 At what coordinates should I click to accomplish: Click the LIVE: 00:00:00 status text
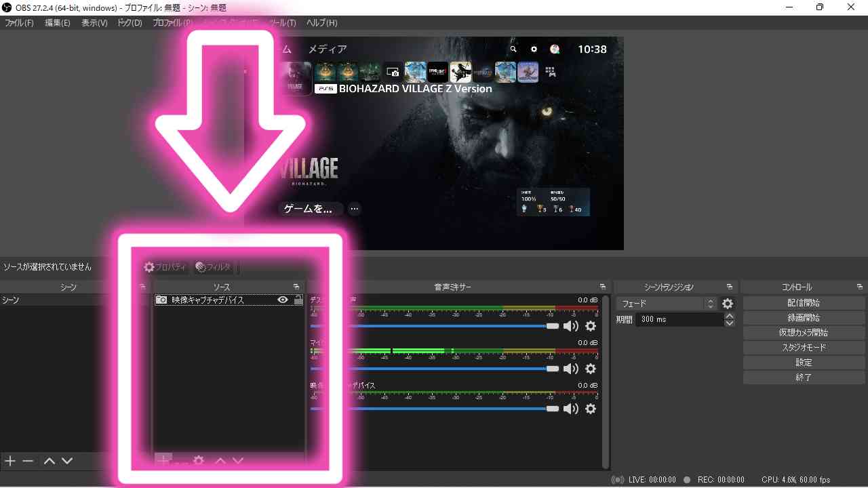point(652,480)
